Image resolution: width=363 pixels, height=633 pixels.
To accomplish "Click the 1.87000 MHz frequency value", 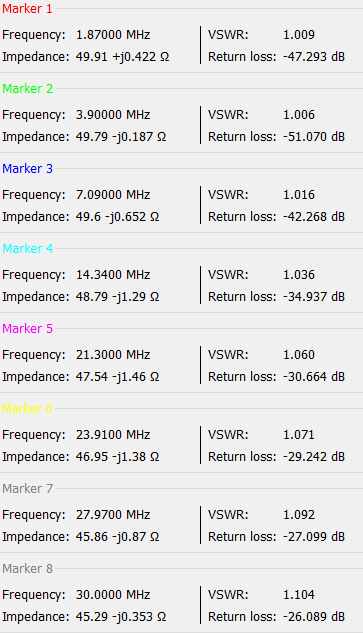I will click(x=113, y=35).
